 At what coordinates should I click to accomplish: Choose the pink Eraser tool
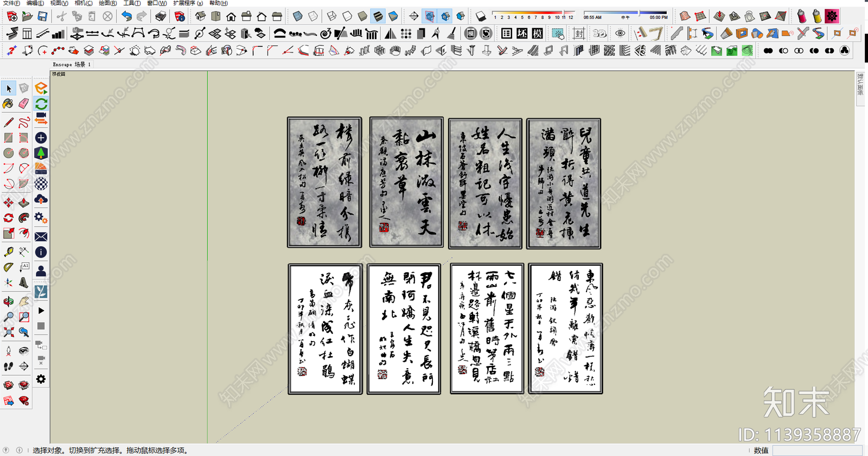(24, 103)
